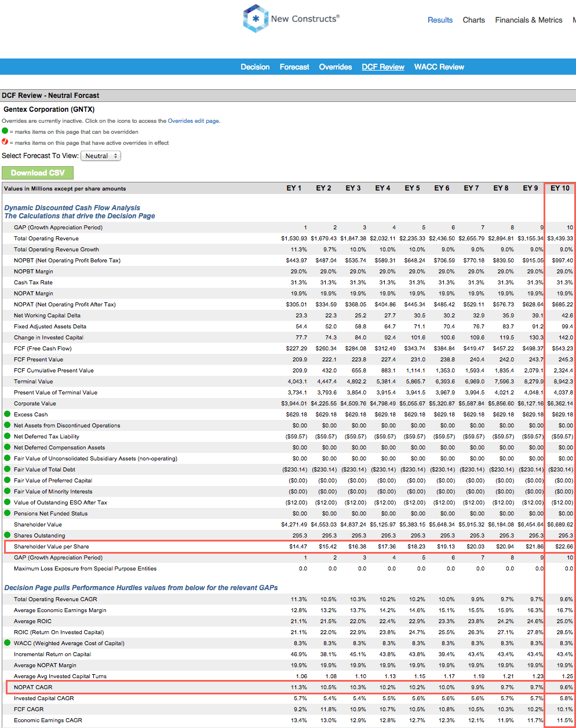Viewport: 576px width, 728px height.
Task: Click the New Constructs brand name
Action: click(305, 19)
